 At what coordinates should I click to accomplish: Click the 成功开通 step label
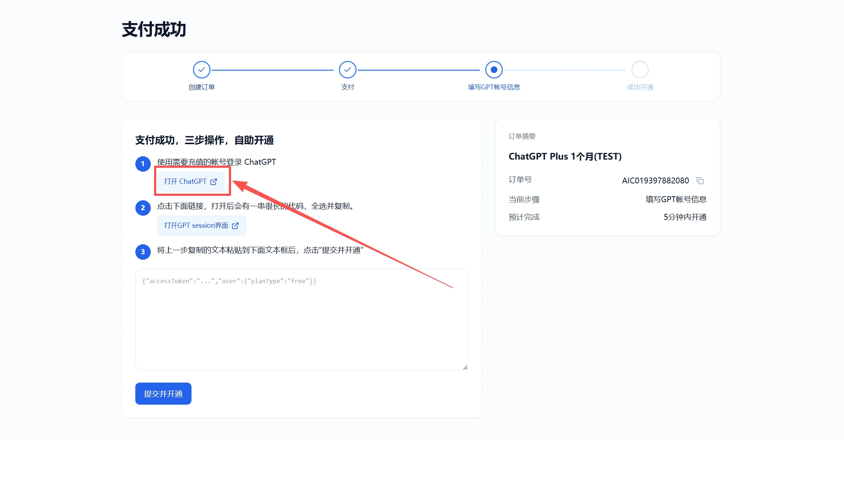pos(640,87)
